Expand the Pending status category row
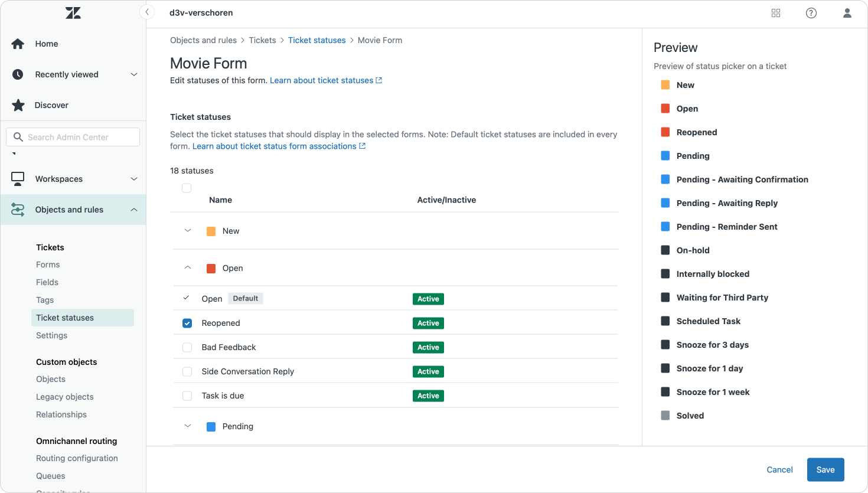 point(188,426)
